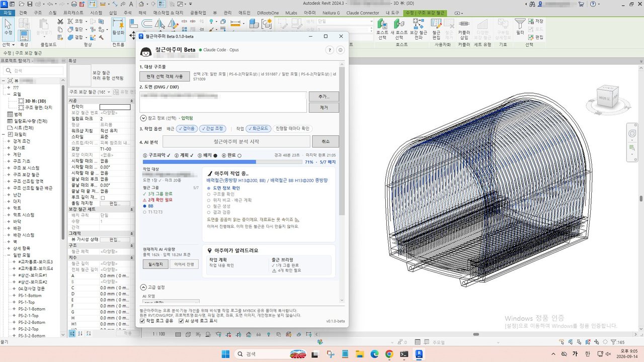Click the 일시정지 pause button
644x362 pixels.
(155, 264)
